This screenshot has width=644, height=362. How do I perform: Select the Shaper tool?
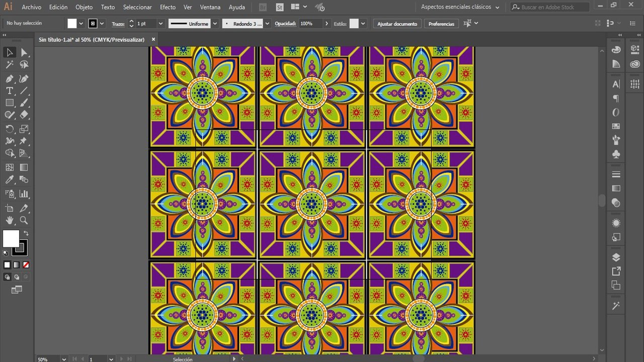point(10,115)
